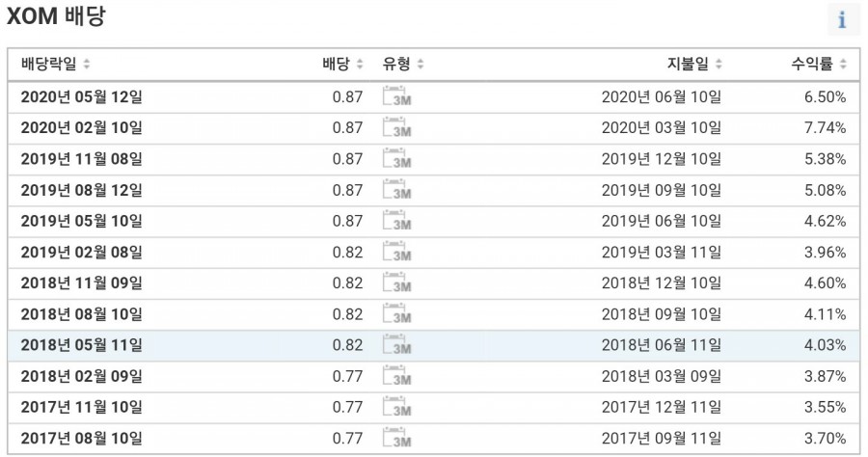Select ex-date 2017년 08월 10일
The width and height of the screenshot is (868, 457).
tap(82, 438)
